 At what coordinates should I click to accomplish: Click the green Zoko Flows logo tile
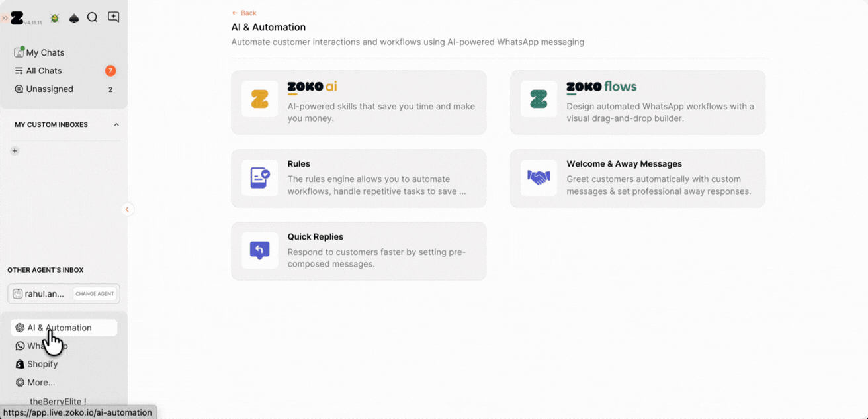point(539,99)
